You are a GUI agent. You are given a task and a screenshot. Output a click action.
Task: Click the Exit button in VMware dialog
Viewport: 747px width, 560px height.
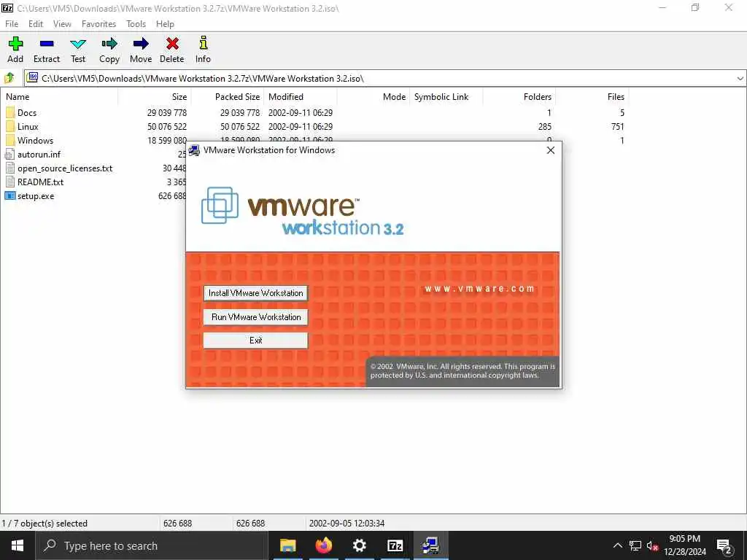255,341
